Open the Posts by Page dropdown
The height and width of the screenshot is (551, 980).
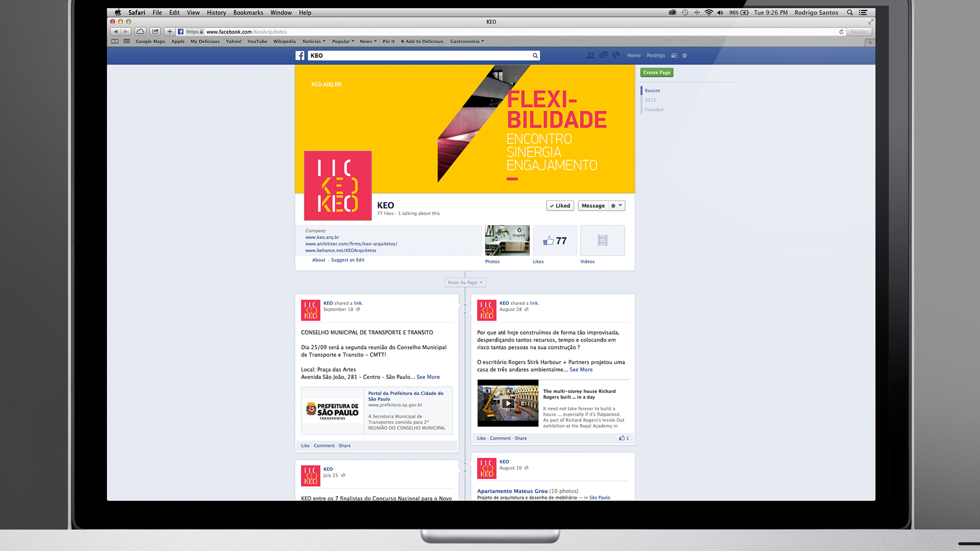coord(465,282)
